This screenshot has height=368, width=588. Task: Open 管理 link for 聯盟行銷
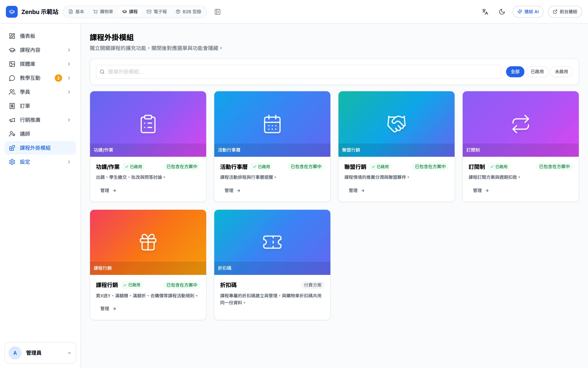[356, 190]
